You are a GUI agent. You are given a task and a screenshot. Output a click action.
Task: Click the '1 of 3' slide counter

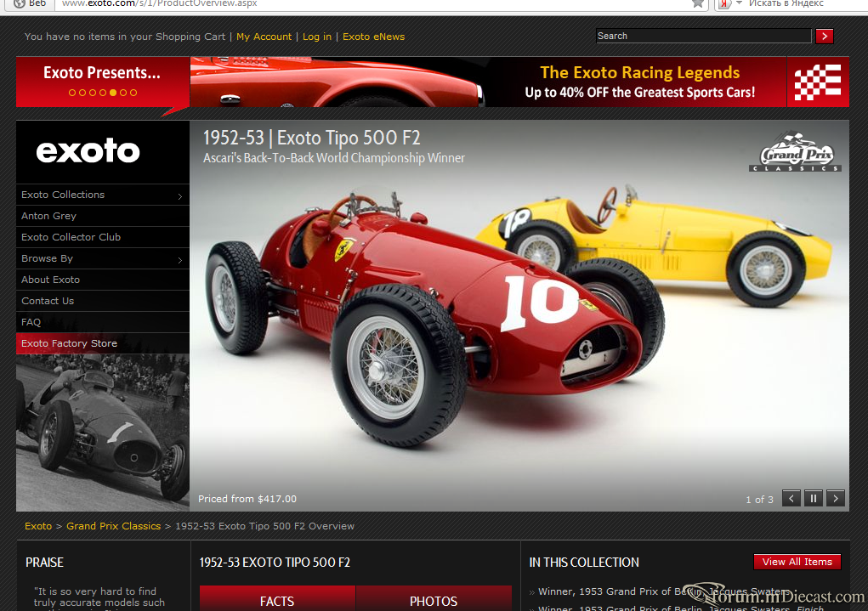[759, 499]
